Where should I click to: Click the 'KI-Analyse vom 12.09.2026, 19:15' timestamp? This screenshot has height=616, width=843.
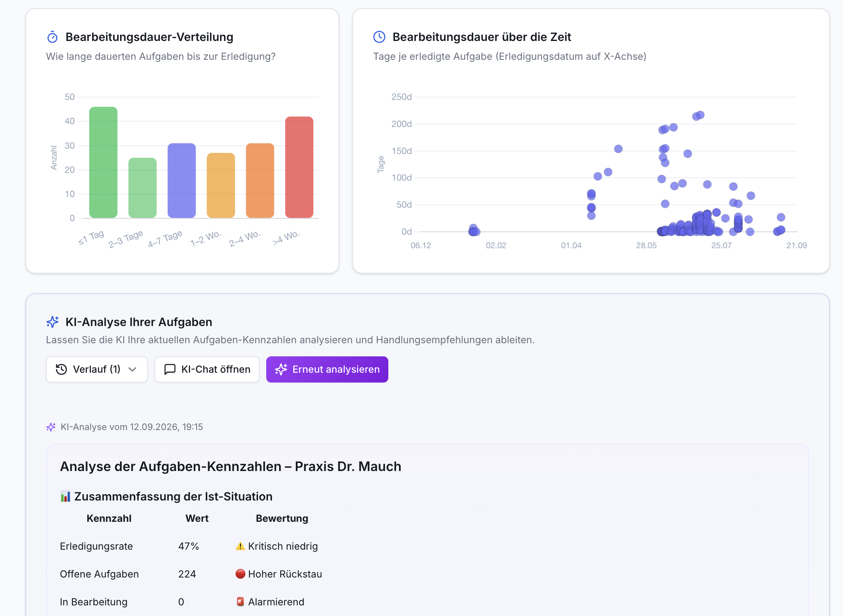pyautogui.click(x=132, y=427)
